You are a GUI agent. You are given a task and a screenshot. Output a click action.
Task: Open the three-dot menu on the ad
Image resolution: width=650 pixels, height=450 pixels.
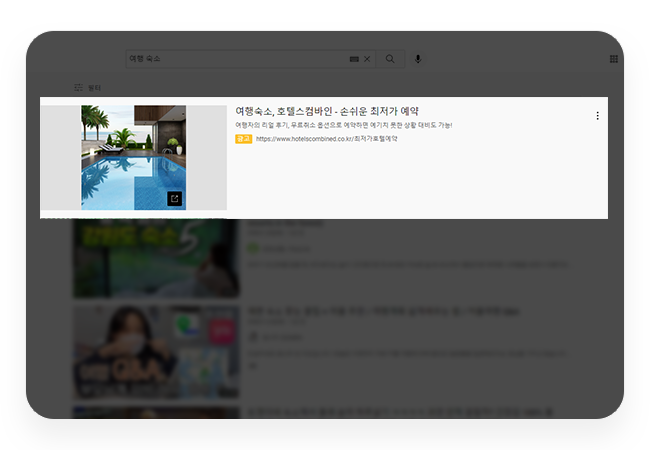(597, 116)
